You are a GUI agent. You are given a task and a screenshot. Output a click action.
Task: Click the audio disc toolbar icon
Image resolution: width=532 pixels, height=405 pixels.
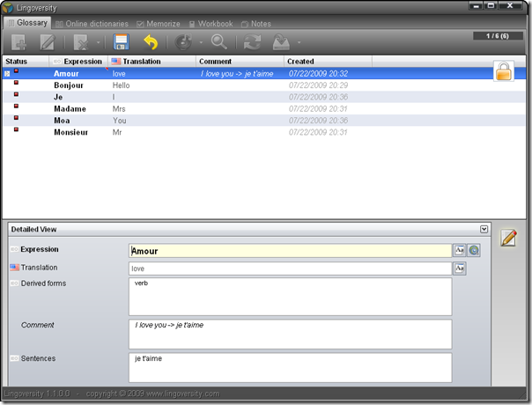(x=183, y=42)
